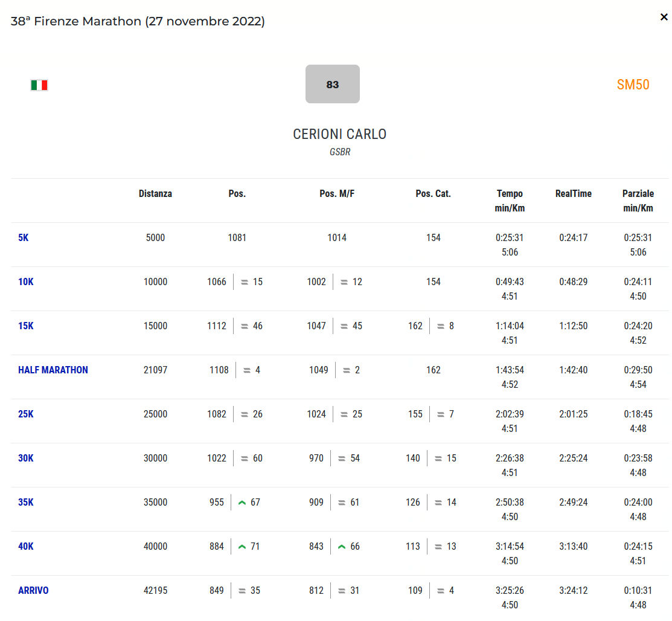
Task: Click the runner name CERIONI CARLO
Action: tap(339, 134)
